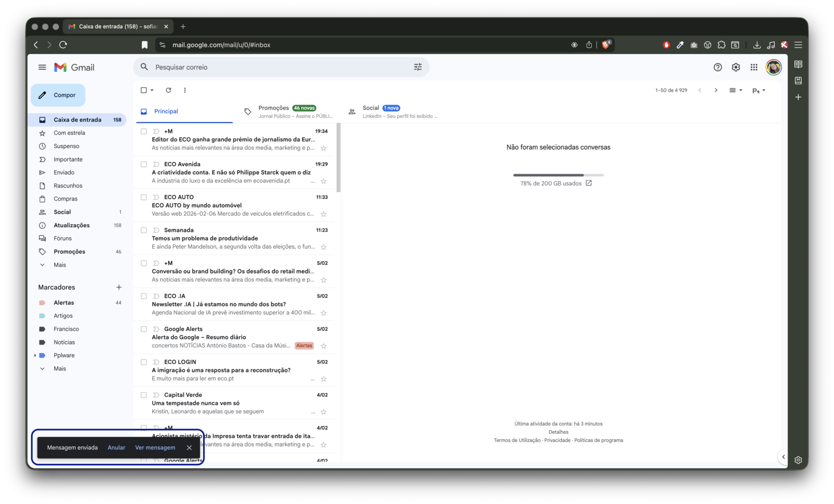Screen dimensions: 834x504
Task: Expand Mais under Promoções category
Action: pyautogui.click(x=59, y=265)
